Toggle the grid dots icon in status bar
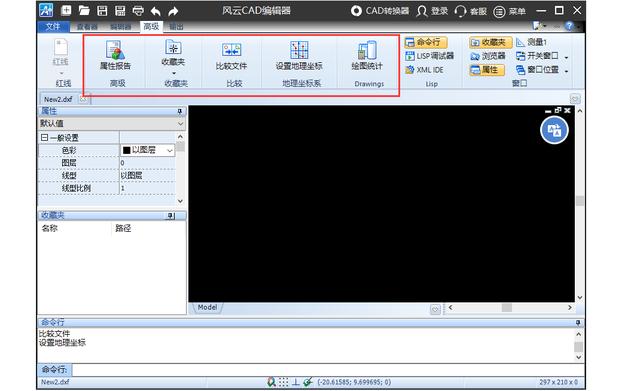The image size is (640, 391). click(283, 382)
